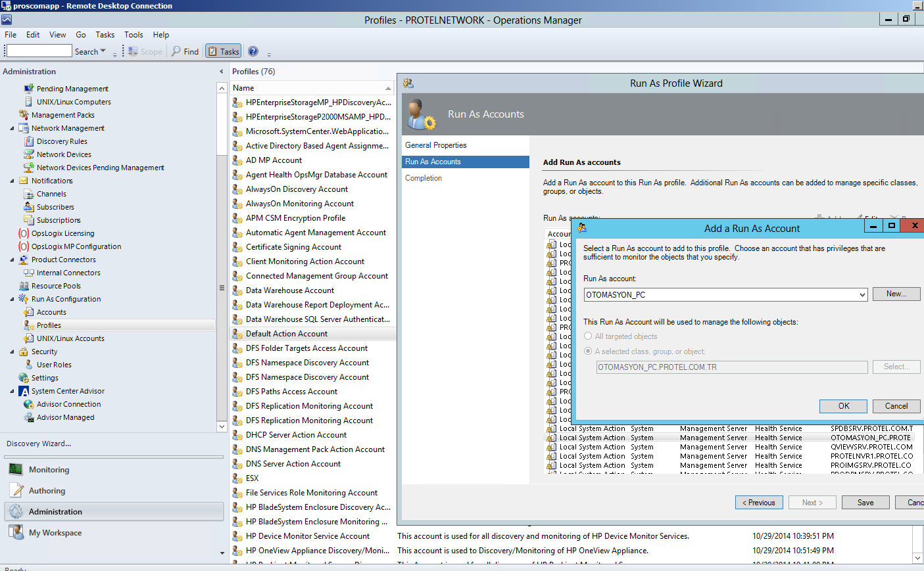Click the Help question mark toolbar icon
This screenshot has height=571, width=924.
tap(253, 51)
